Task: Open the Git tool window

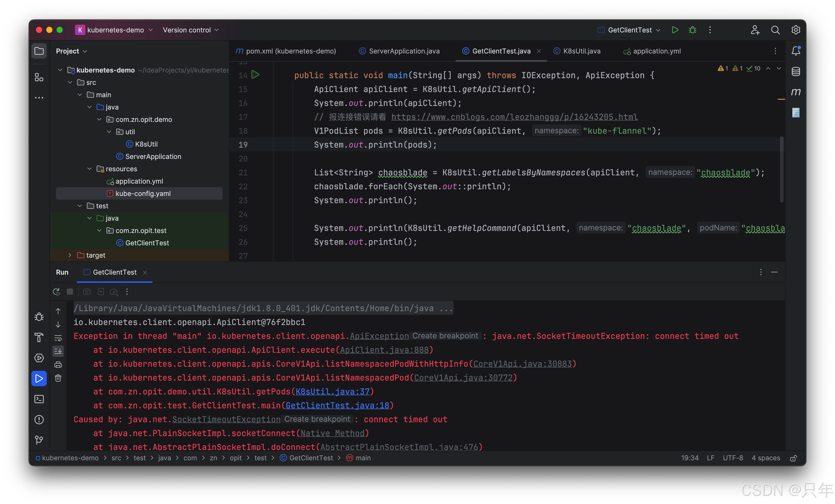Action: 39,440
